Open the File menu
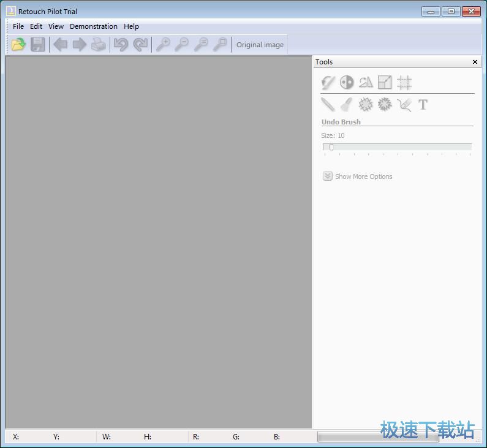This screenshot has height=448, width=487. pos(18,26)
